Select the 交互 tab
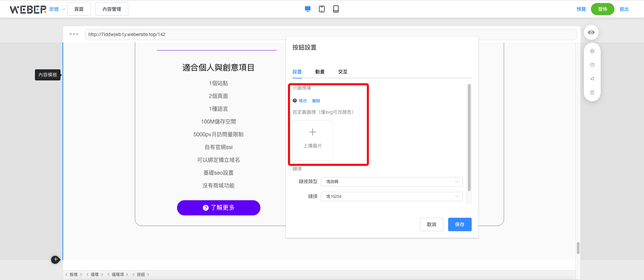 (343, 72)
